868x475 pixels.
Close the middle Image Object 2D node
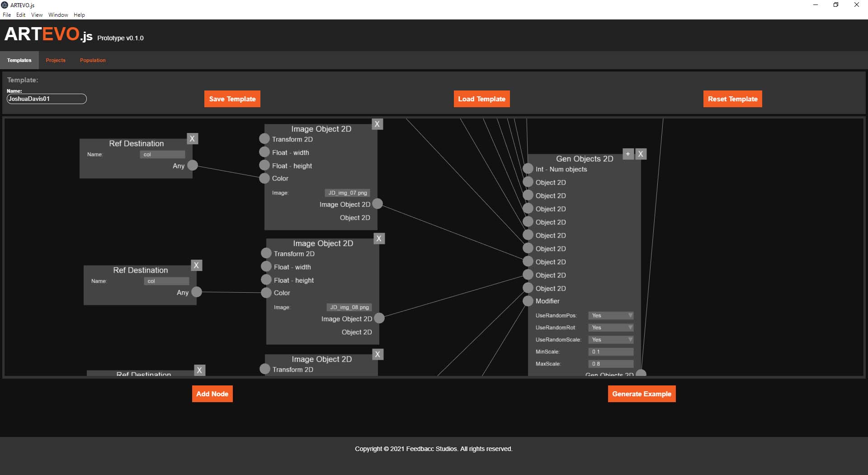[x=379, y=239]
